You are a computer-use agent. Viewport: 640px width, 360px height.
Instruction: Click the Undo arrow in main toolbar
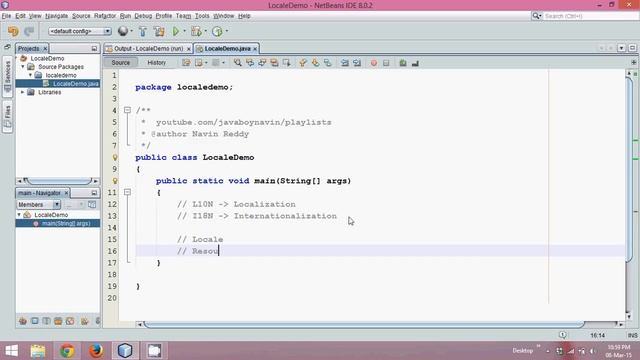point(13,31)
